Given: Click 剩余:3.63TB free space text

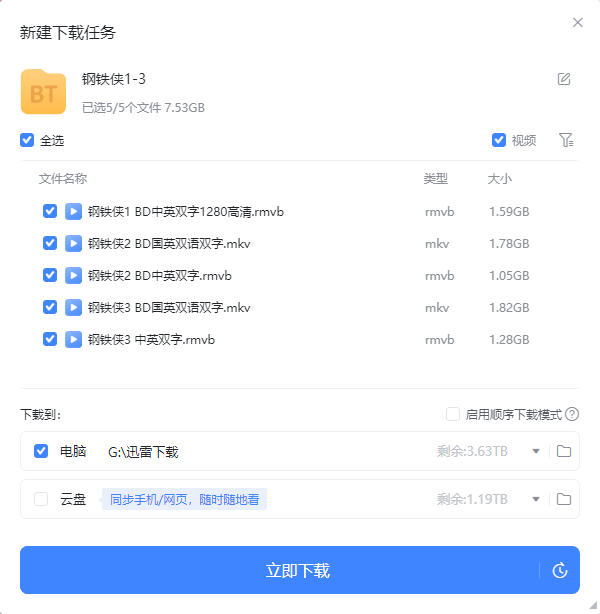Looking at the screenshot, I should (x=472, y=451).
